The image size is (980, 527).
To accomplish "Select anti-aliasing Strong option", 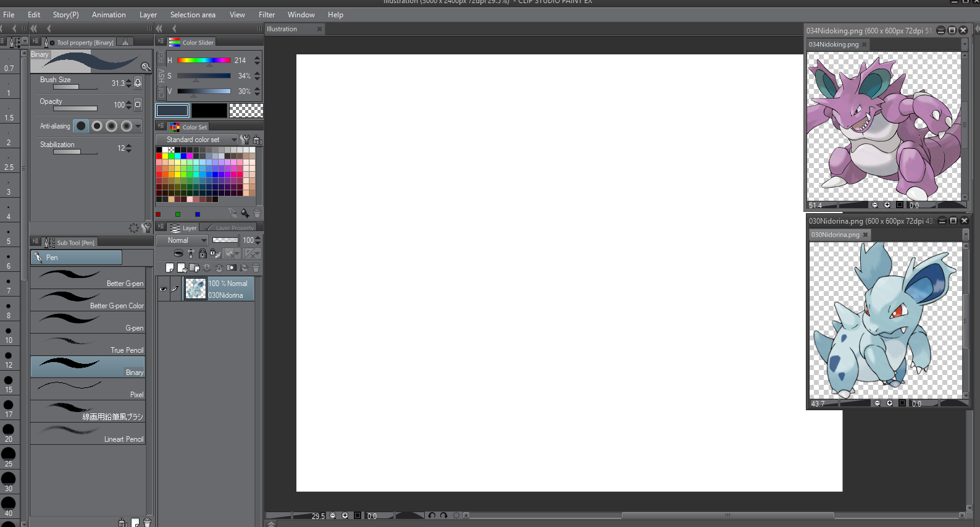I will (127, 126).
